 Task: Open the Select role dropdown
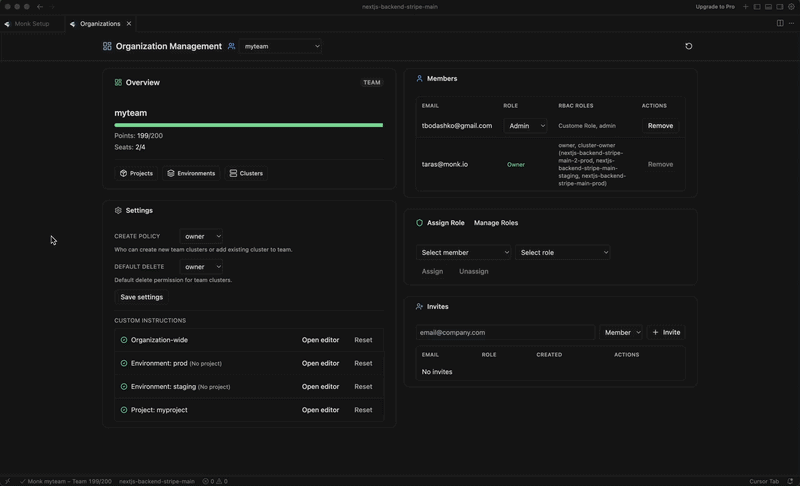(562, 252)
